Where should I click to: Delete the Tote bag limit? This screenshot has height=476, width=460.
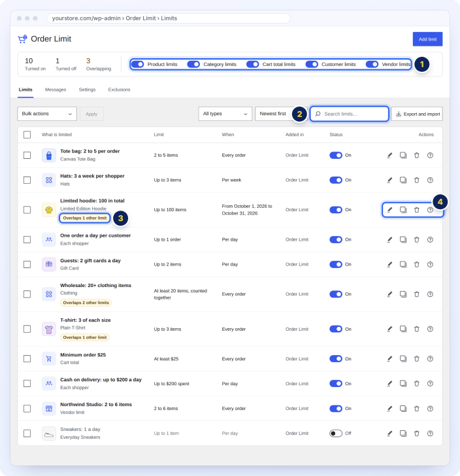[417, 156]
